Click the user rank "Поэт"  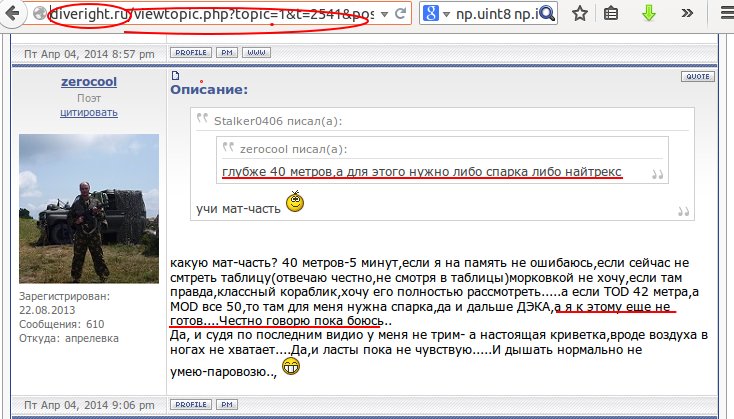(x=89, y=98)
